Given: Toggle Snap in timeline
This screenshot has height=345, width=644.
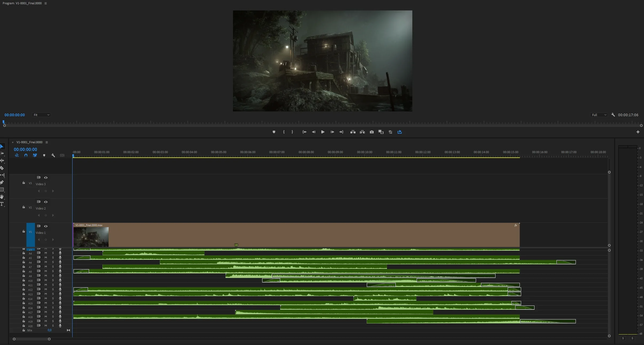Looking at the screenshot, I should point(26,155).
